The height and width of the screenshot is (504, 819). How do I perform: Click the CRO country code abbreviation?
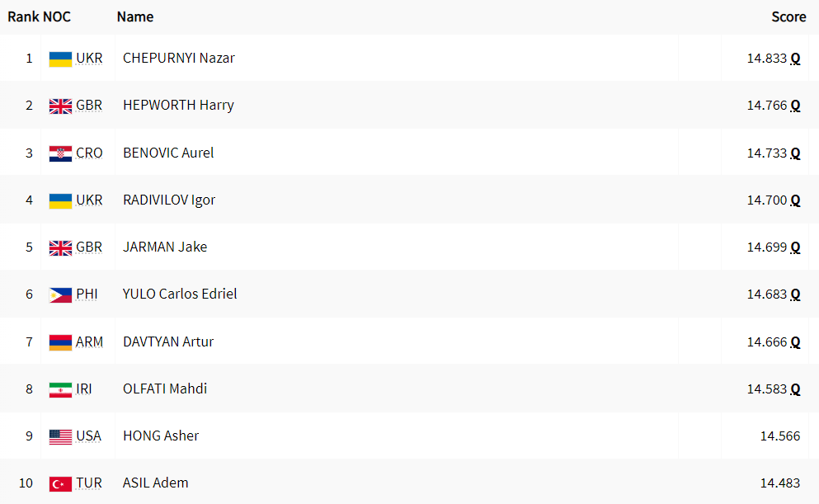(89, 153)
